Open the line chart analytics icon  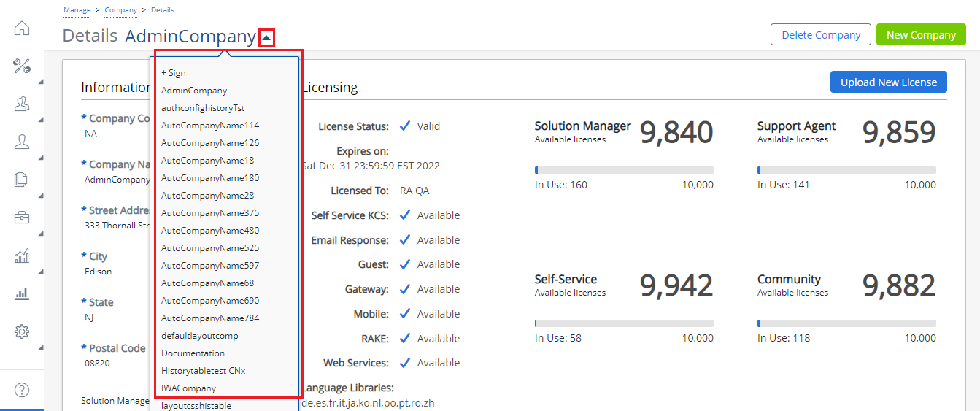click(22, 256)
